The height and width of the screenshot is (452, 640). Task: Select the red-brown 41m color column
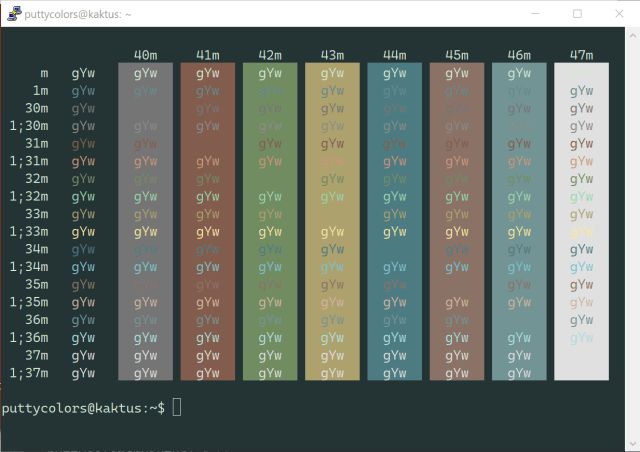pyautogui.click(x=208, y=222)
